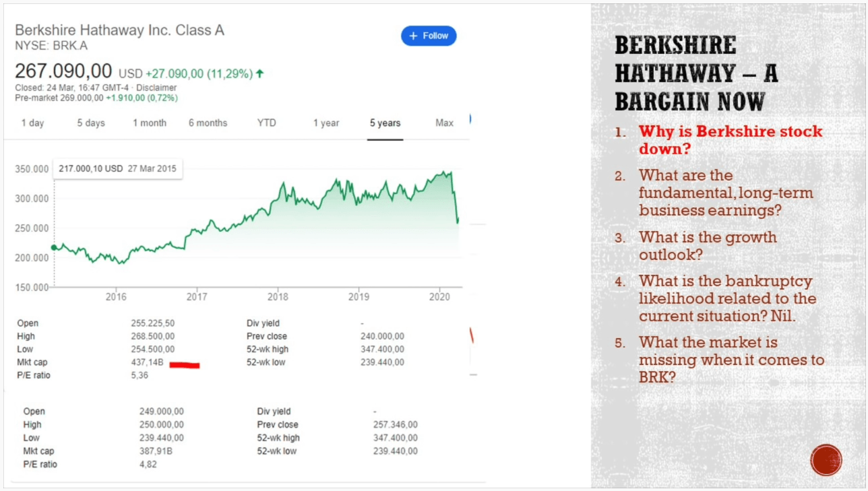Click the green up arrow beside percentage change

click(x=260, y=73)
